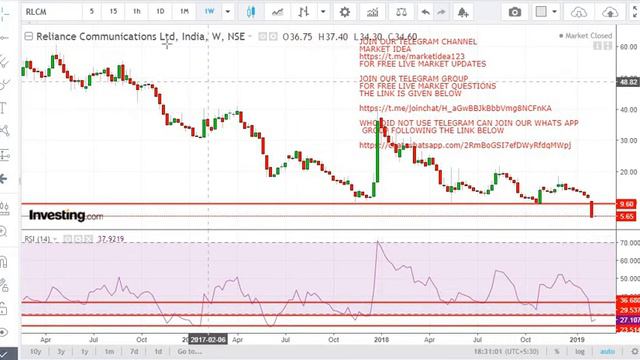Click the 9.60 horizontal line price label
Screen dimensions: 640x360
[x=627, y=204]
